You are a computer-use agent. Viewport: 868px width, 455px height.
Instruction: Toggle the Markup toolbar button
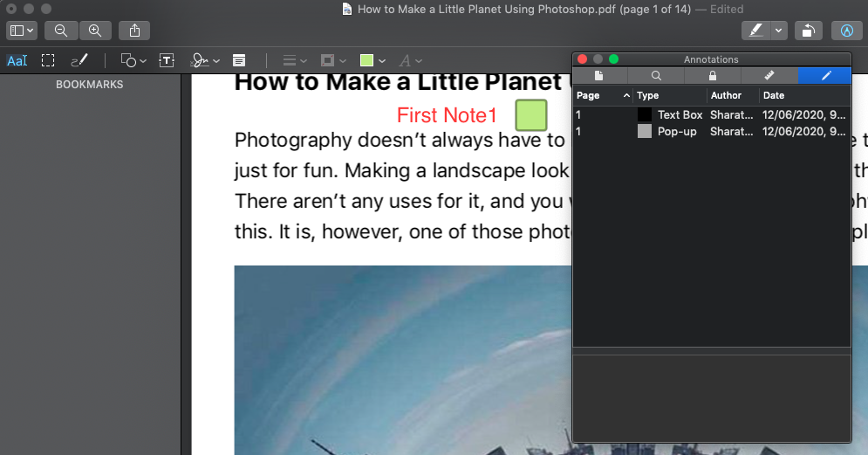coord(847,31)
